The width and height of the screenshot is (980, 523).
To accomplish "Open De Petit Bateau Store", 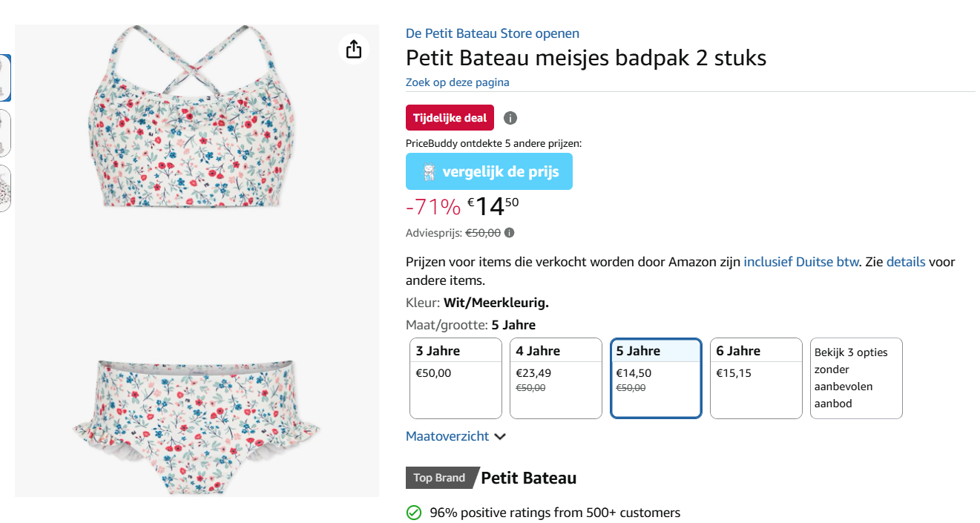I will (492, 33).
